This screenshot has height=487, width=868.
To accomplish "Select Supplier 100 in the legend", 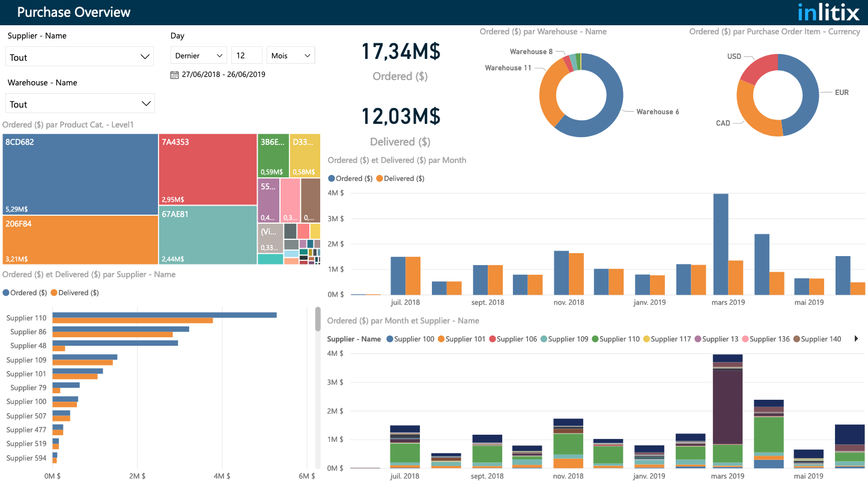I will (x=410, y=339).
